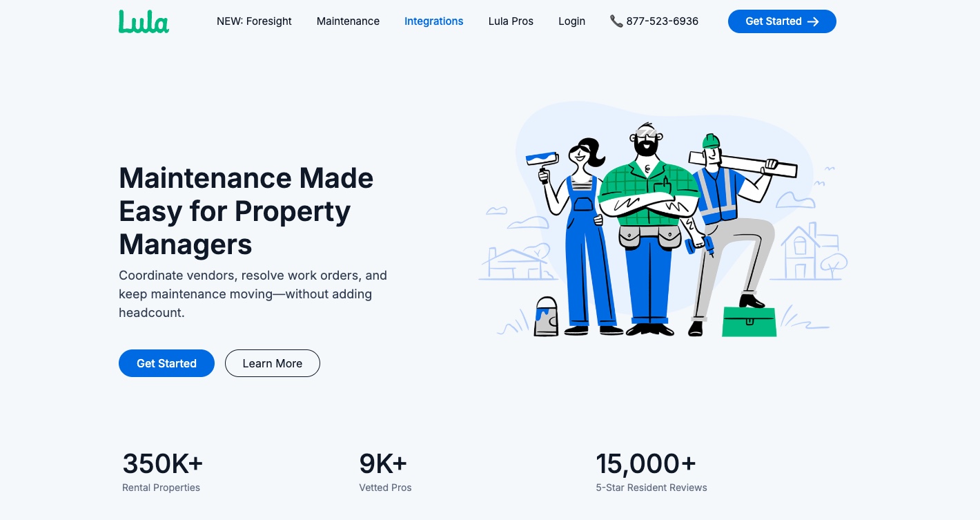The image size is (980, 520).
Task: Click the paint bucket in the illustration
Action: tap(546, 318)
